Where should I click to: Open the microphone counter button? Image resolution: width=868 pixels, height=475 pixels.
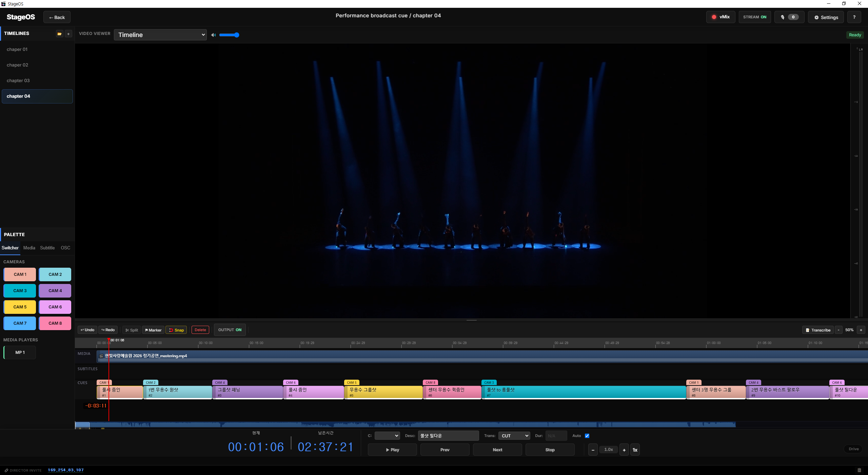click(x=789, y=17)
